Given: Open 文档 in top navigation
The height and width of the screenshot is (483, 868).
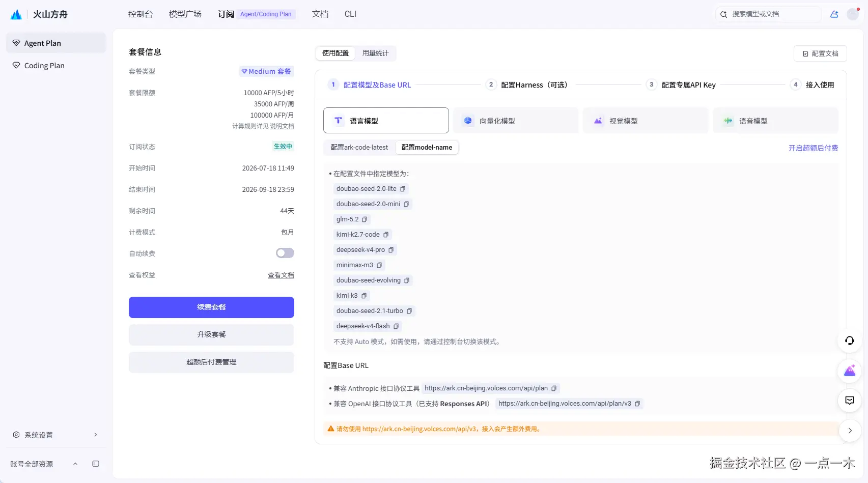Looking at the screenshot, I should pos(320,14).
